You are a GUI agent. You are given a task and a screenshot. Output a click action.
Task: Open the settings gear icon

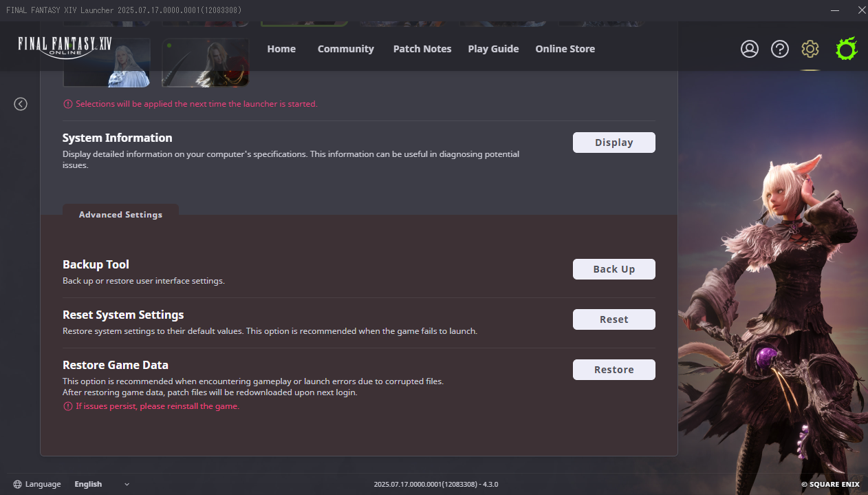(810, 49)
